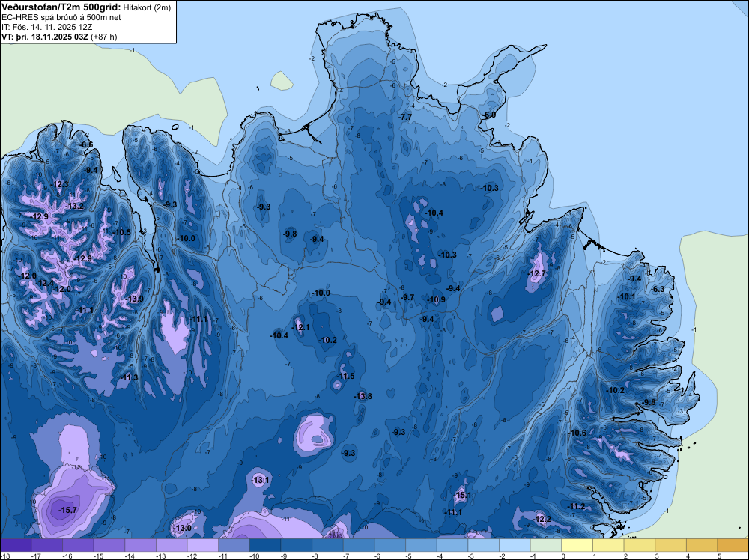Select the -11.3 temperature value

129,377
